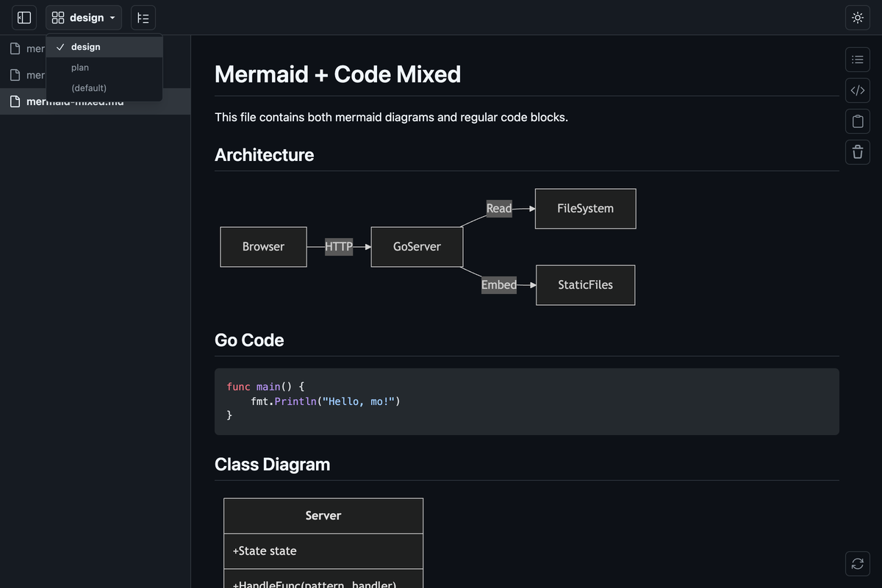The height and width of the screenshot is (588, 882).
Task: Toggle the light/dark theme sun icon
Action: 858,18
